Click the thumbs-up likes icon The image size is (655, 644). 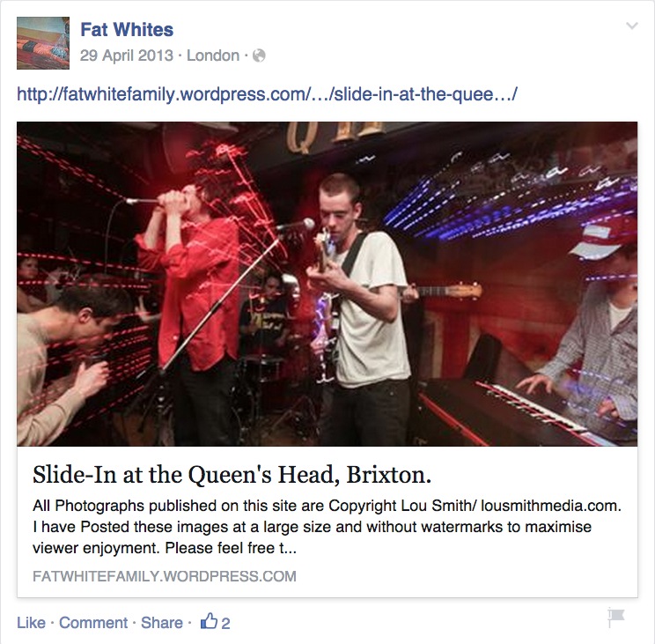tap(209, 621)
